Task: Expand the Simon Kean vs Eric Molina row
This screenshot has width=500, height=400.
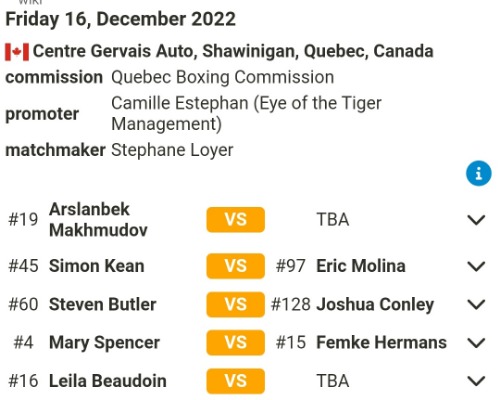Action: click(476, 266)
